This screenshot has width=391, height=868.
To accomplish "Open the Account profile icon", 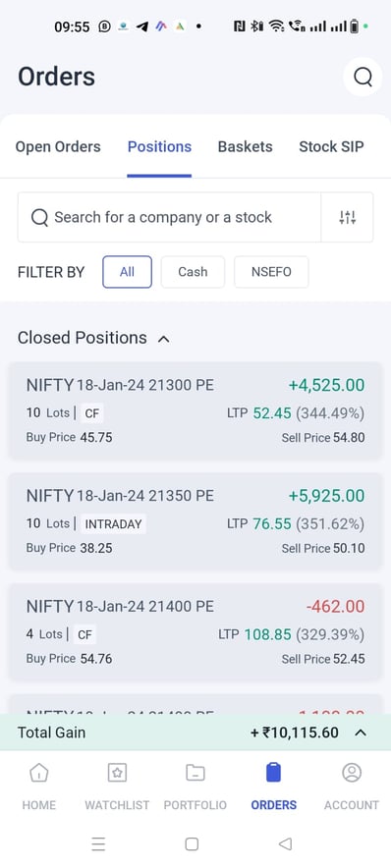I will 352,773.
